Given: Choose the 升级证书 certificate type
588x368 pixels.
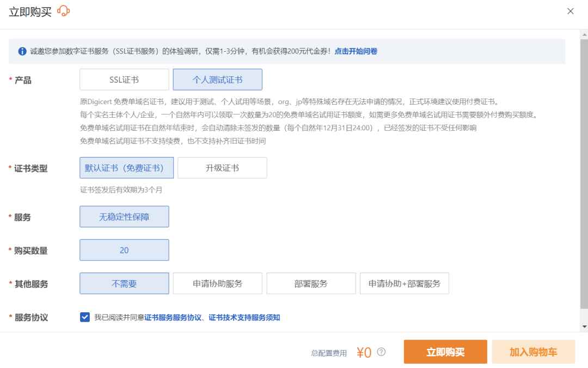Looking at the screenshot, I should [x=222, y=168].
